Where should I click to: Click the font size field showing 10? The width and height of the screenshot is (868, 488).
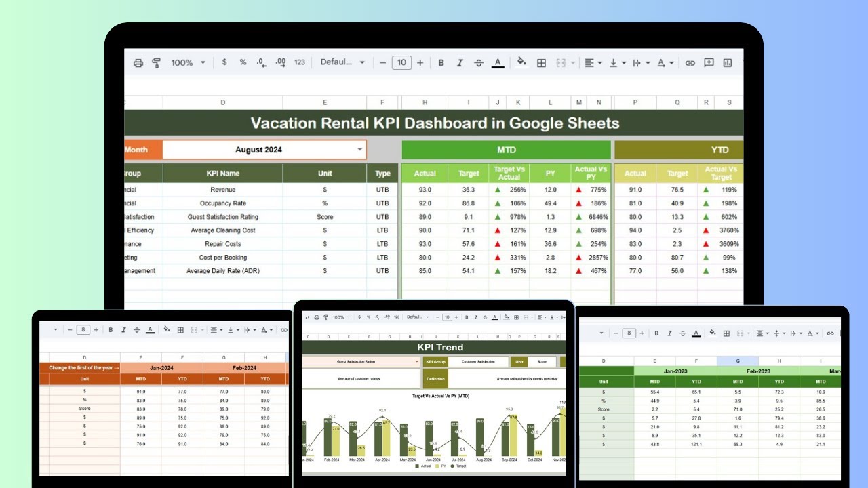coord(401,62)
